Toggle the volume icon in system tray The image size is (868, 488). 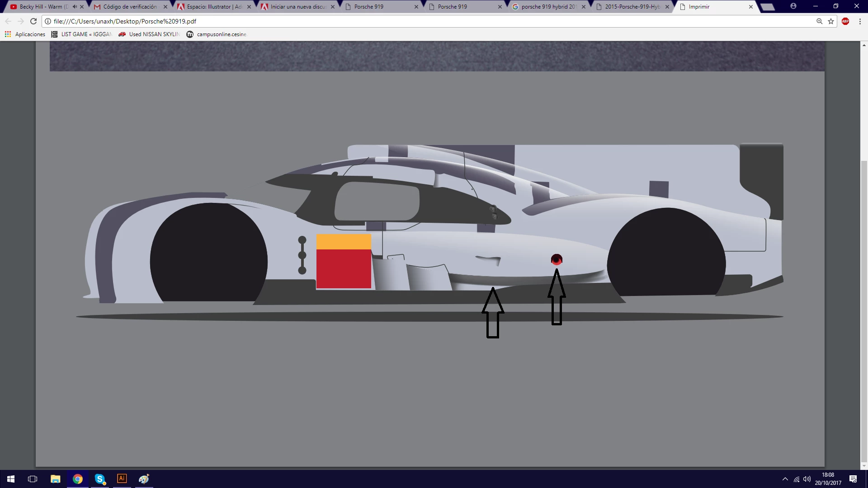[807, 479]
